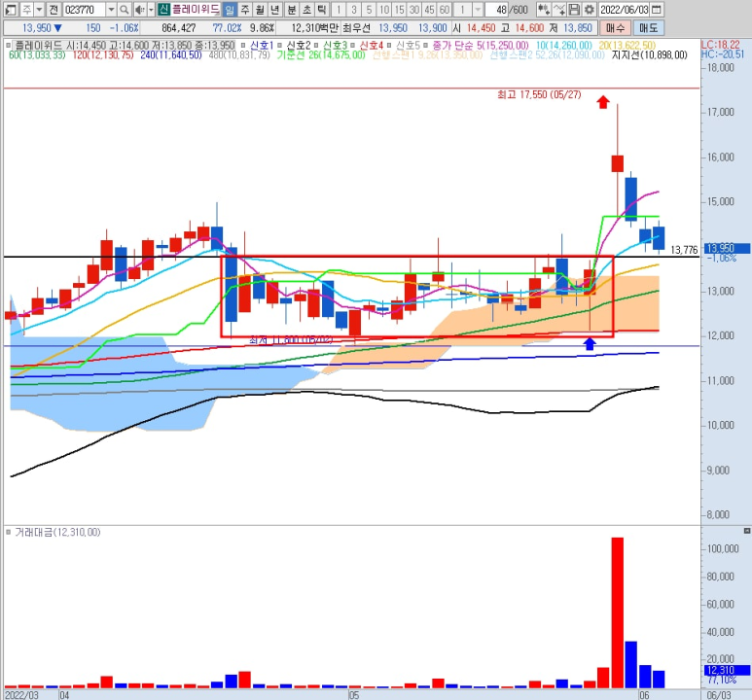Click the add line indicator icon
The width and height of the screenshot is (752, 700).
558,9
